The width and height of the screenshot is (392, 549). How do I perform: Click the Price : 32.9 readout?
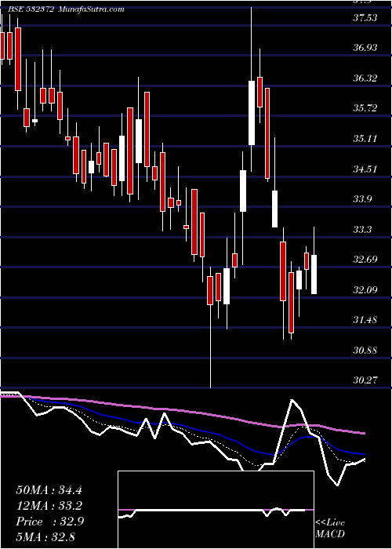point(49,522)
